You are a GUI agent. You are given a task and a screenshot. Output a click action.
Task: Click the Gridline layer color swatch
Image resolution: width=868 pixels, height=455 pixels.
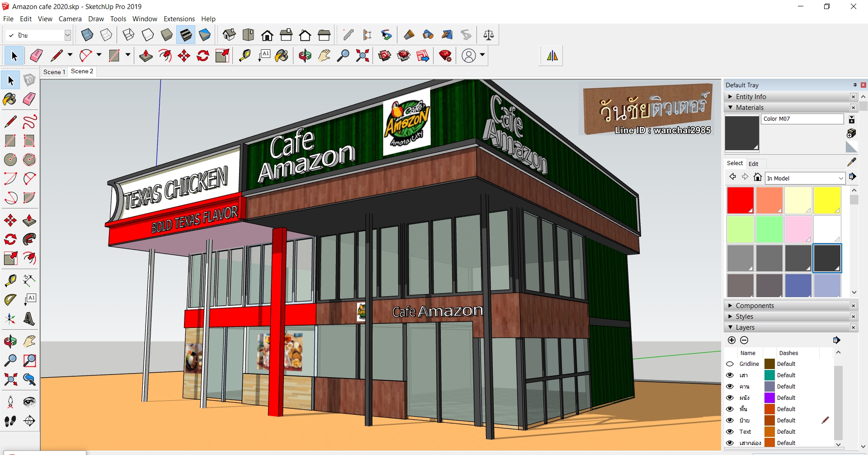tap(769, 364)
